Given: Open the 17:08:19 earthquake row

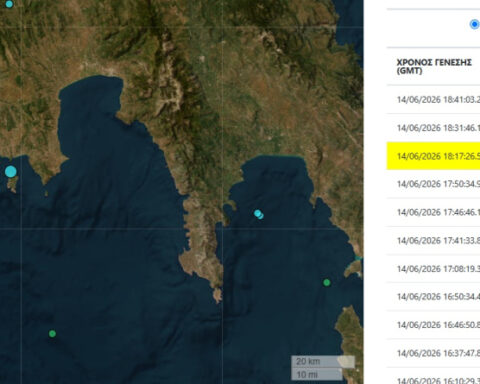Looking at the screenshot, I should [x=433, y=269].
